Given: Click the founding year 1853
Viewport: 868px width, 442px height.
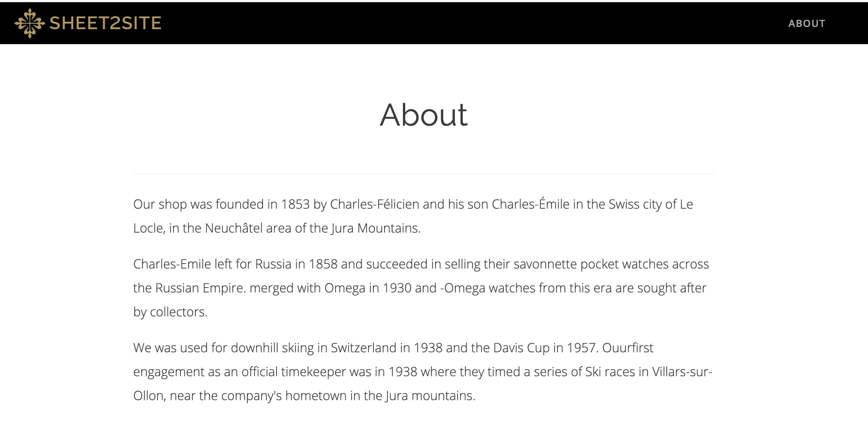Looking at the screenshot, I should click(295, 204).
